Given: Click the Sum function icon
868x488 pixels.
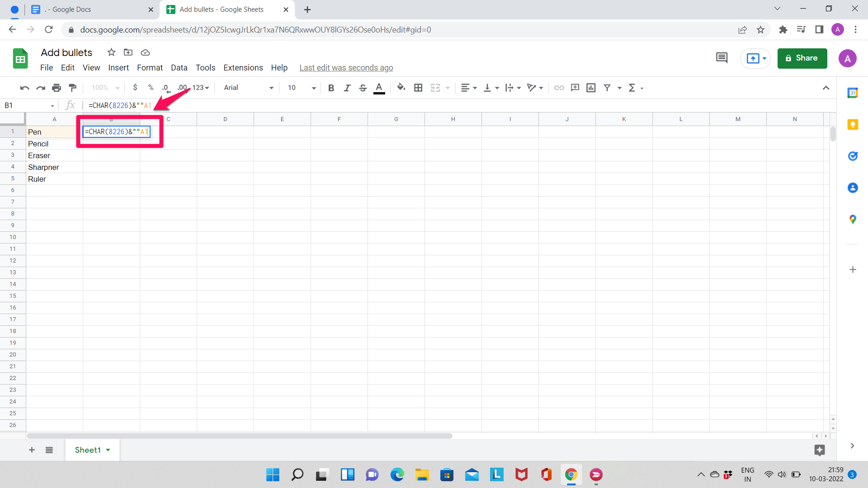Looking at the screenshot, I should click(x=631, y=88).
